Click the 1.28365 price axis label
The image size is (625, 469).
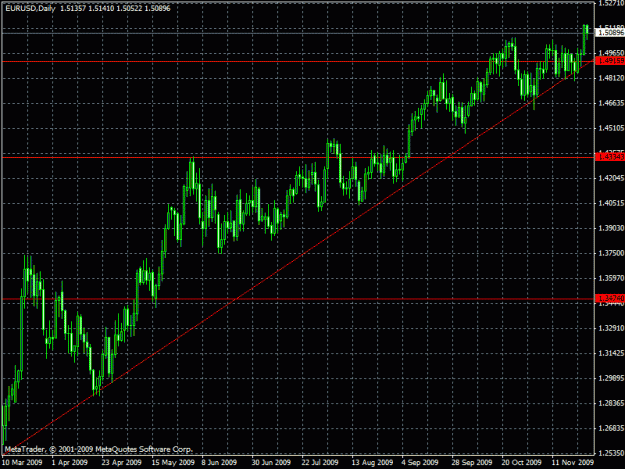click(611, 403)
